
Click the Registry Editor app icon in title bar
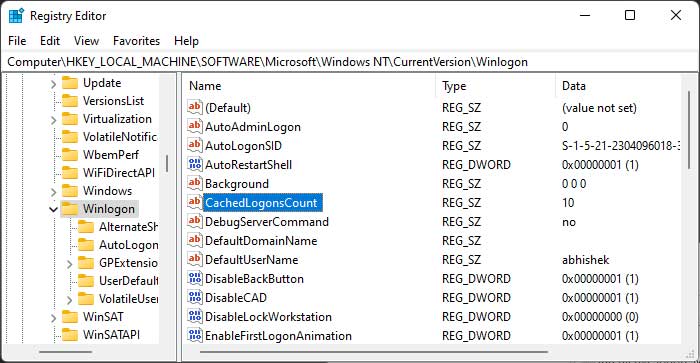point(16,16)
